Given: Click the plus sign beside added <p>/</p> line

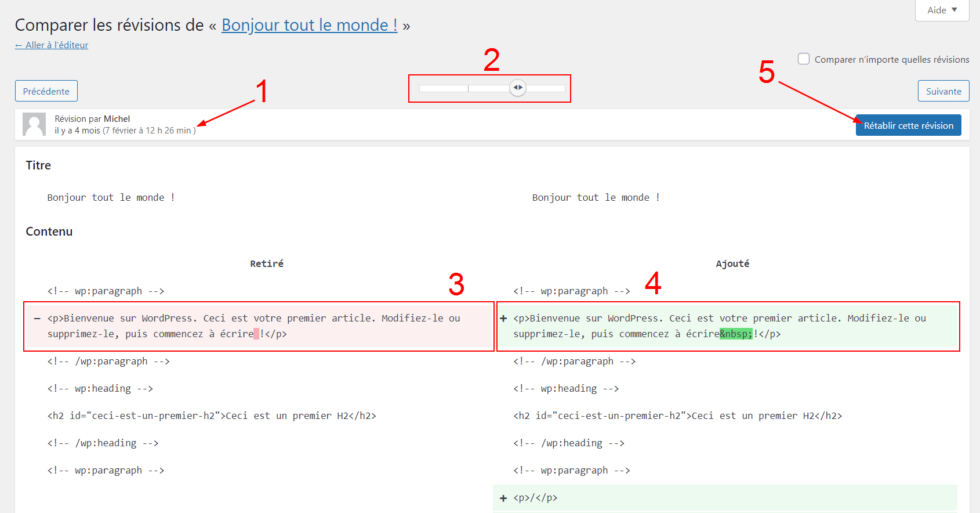Looking at the screenshot, I should point(503,498).
